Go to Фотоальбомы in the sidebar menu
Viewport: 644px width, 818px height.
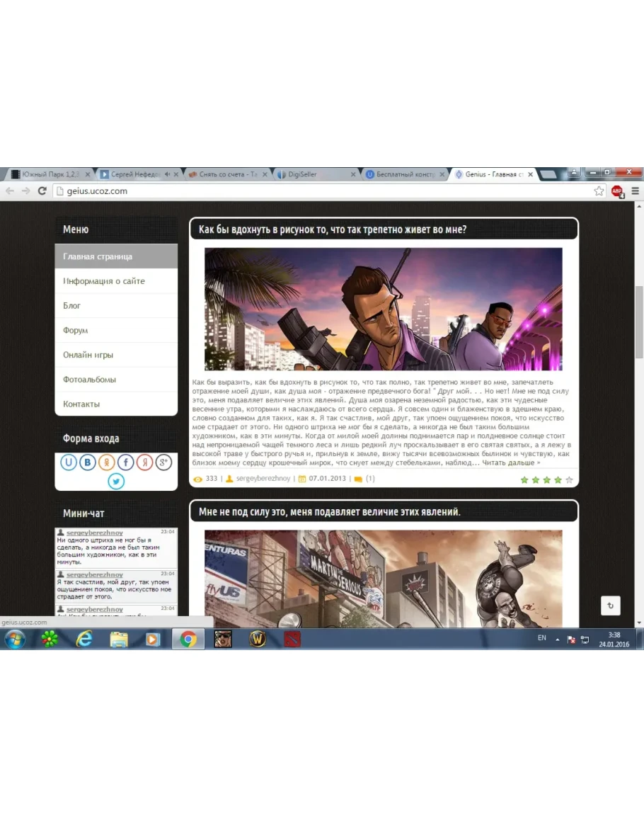[89, 380]
